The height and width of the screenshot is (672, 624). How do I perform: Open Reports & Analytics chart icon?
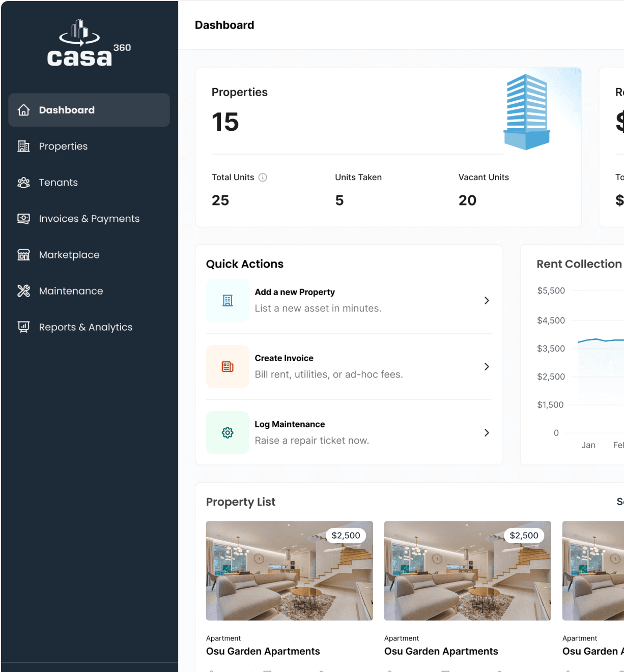click(23, 327)
